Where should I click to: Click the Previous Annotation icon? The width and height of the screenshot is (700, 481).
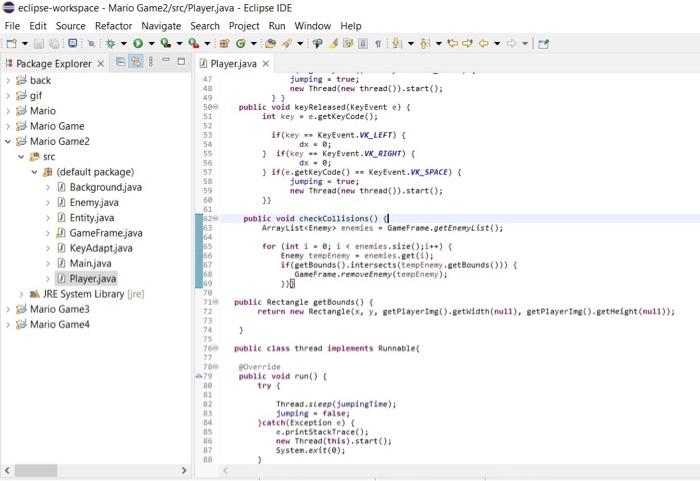(x=425, y=43)
